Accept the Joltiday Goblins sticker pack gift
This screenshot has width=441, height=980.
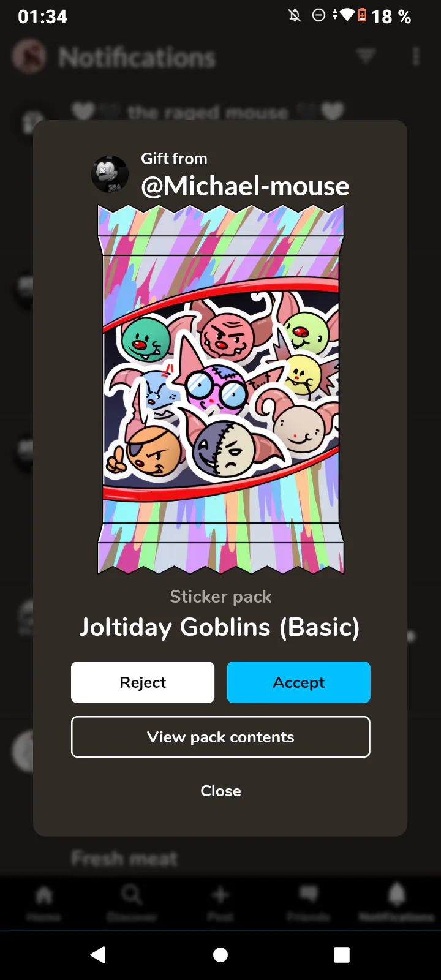click(298, 682)
